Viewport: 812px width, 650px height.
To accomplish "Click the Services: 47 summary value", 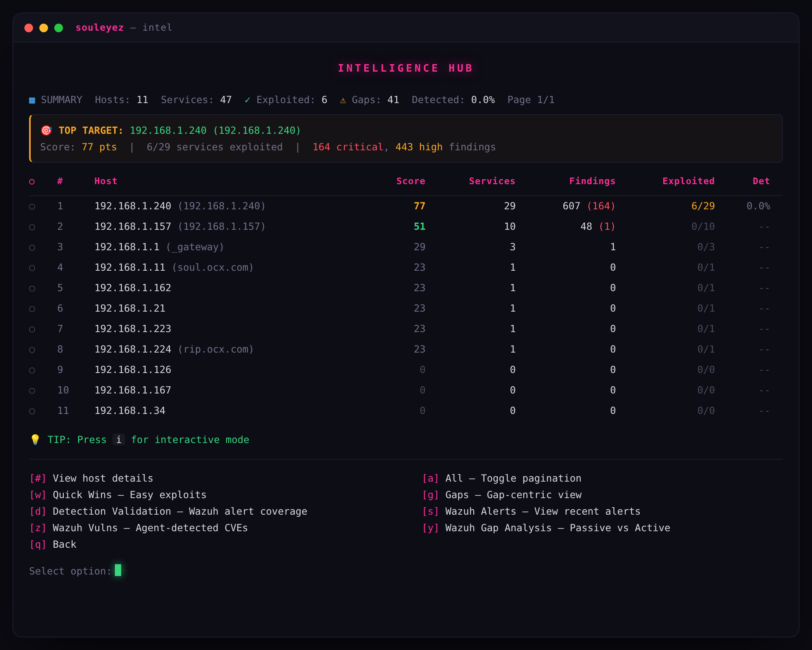I will click(x=196, y=100).
